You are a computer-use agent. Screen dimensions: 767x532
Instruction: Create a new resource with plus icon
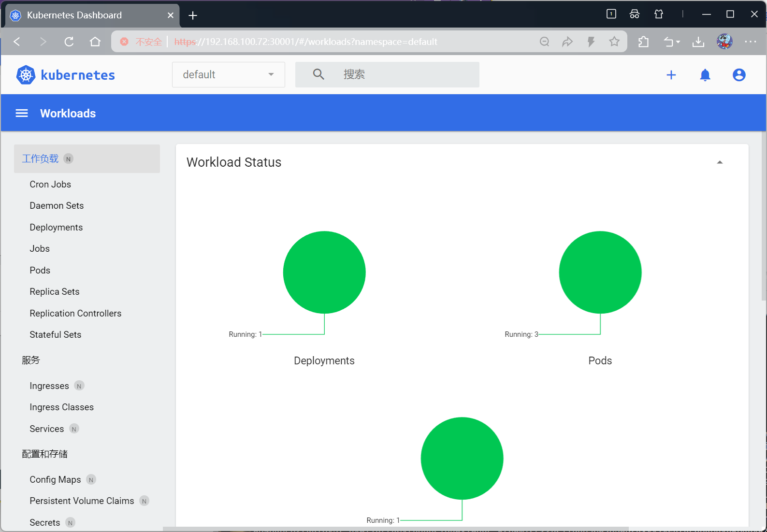(x=671, y=75)
